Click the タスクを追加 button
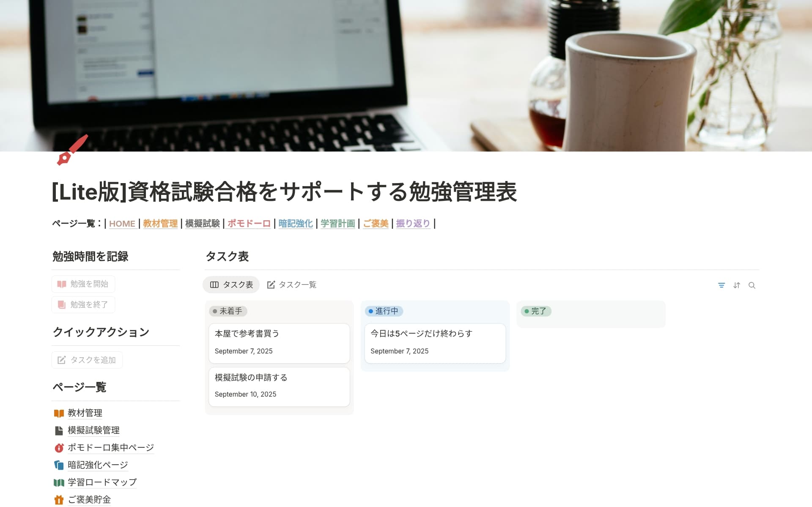This screenshot has height=507, width=812. click(x=87, y=360)
